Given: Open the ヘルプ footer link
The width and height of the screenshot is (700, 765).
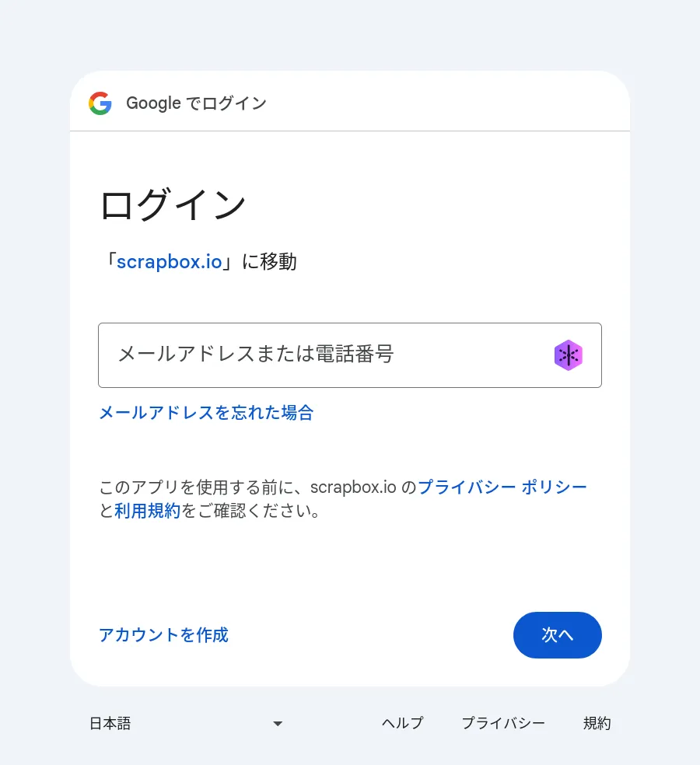Looking at the screenshot, I should click(402, 724).
